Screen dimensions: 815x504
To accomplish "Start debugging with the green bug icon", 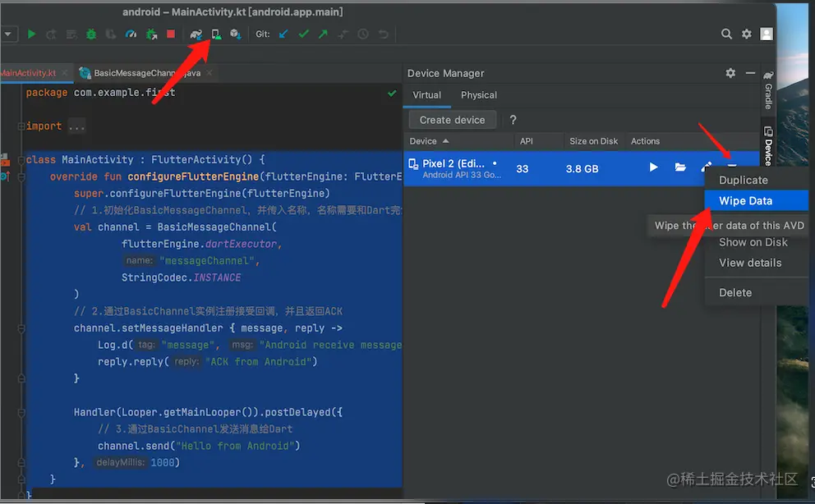I will click(x=91, y=34).
